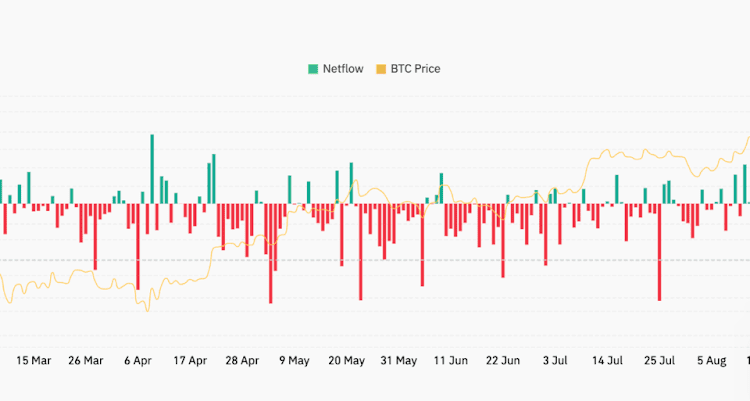The width and height of the screenshot is (750, 401).
Task: Click the 28 Apr axis label
Action: [242, 360]
